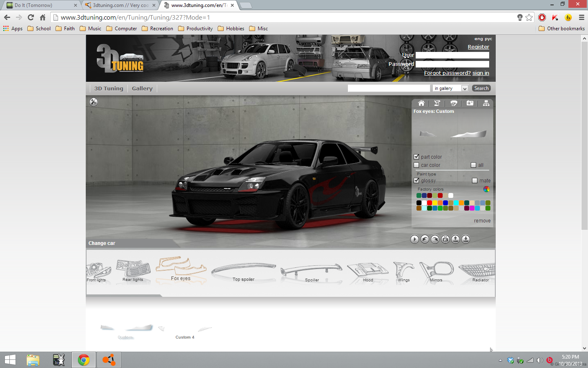The image size is (588, 368).
Task: Select the Fox eyes part category
Action: [181, 269]
